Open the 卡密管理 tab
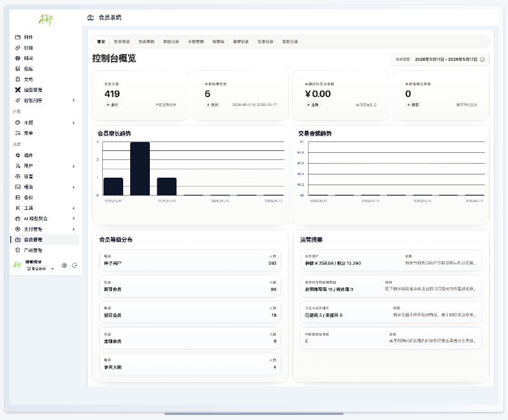Image resolution: width=508 pixels, height=420 pixels. tap(196, 42)
